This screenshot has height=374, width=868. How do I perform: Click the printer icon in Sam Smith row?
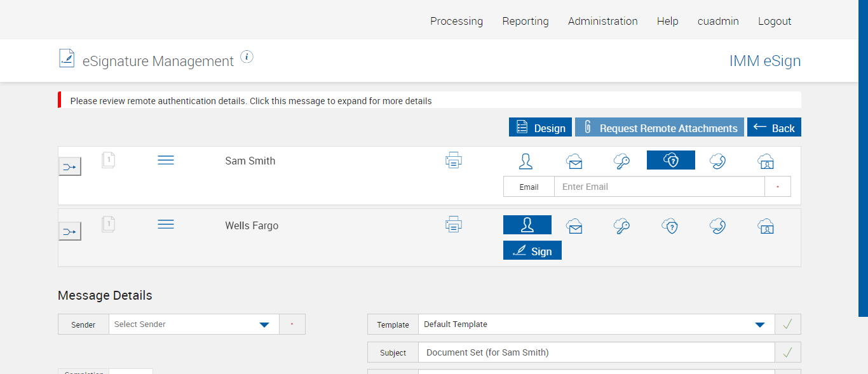454,161
